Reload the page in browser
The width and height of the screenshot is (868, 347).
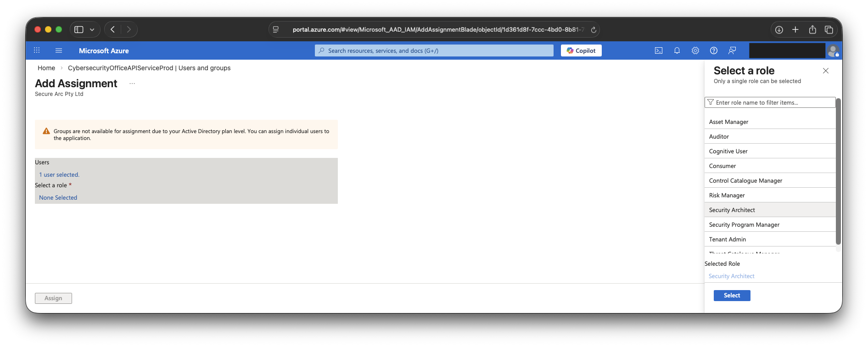(x=593, y=30)
